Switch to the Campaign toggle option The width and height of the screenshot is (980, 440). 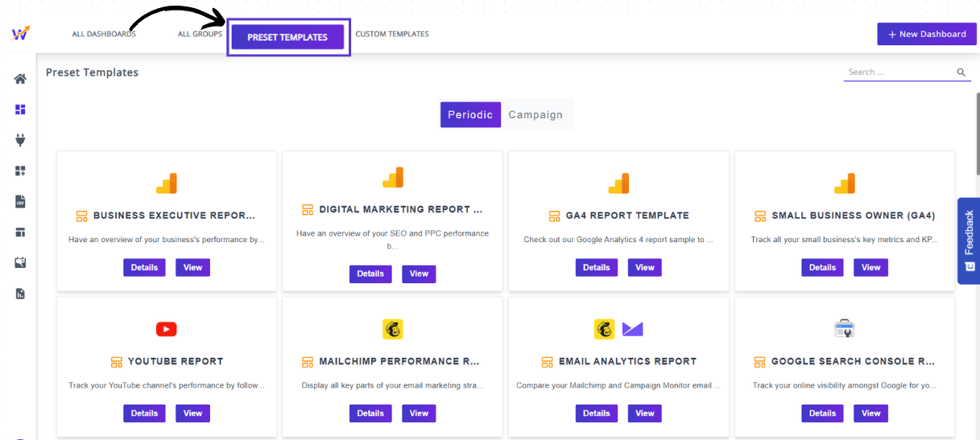(535, 114)
